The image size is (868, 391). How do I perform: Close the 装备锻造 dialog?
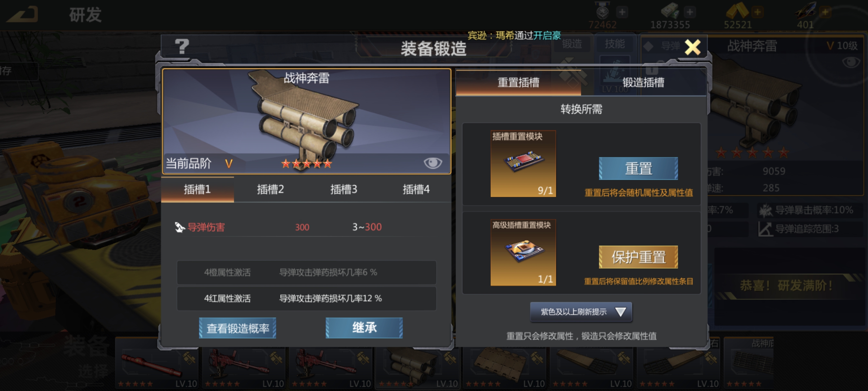coord(693,47)
